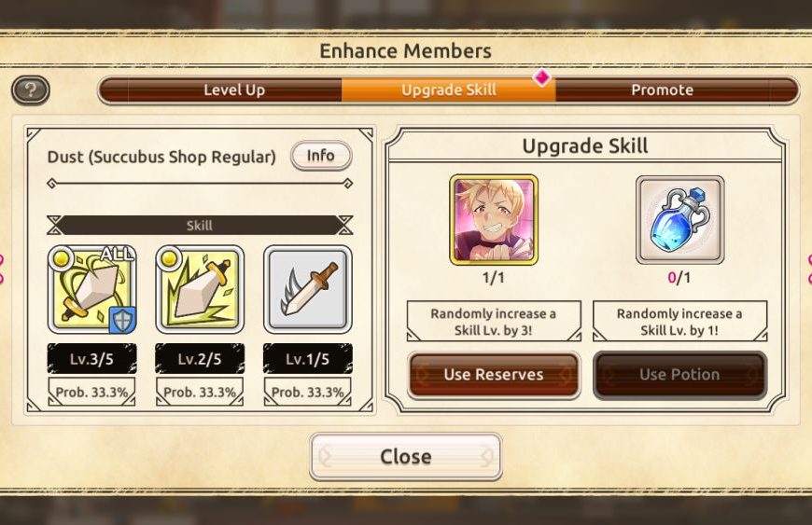
Task: Tap the Dust character portrait reserve
Action: pyautogui.click(x=494, y=220)
